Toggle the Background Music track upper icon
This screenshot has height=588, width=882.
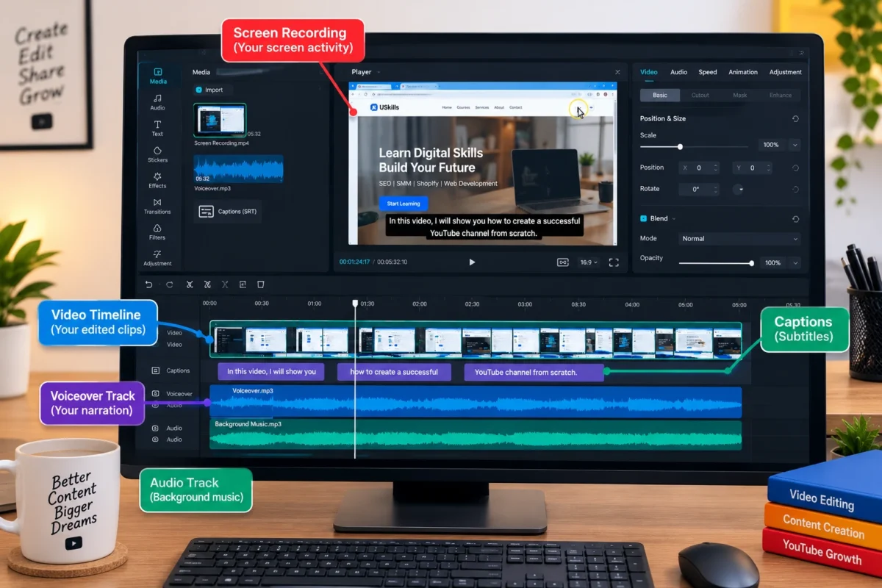click(155, 428)
